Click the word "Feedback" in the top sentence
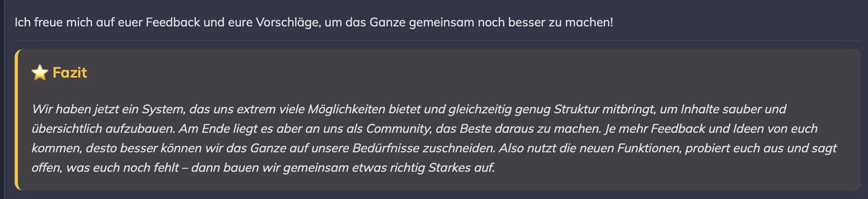The height and width of the screenshot is (199, 868). pyautogui.click(x=173, y=22)
